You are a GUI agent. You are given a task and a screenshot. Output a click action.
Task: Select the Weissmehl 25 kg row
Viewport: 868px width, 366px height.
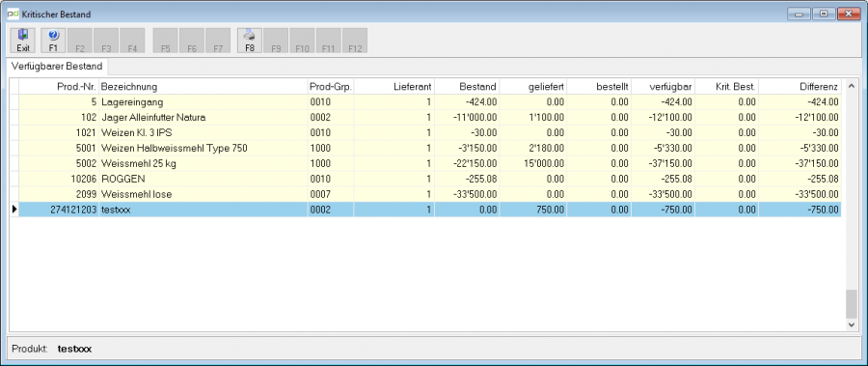coord(429,163)
